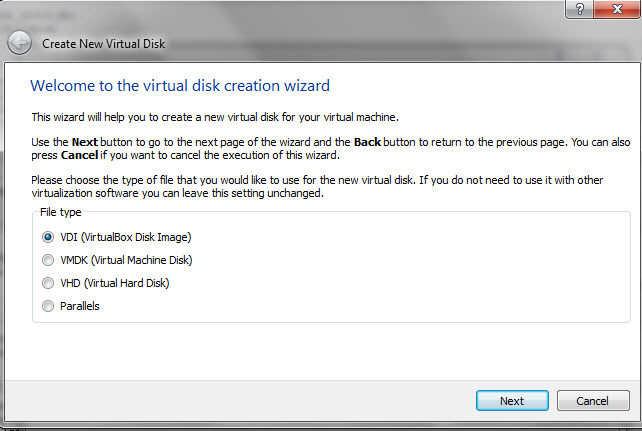Pick the VHD radio button circle

pos(48,283)
